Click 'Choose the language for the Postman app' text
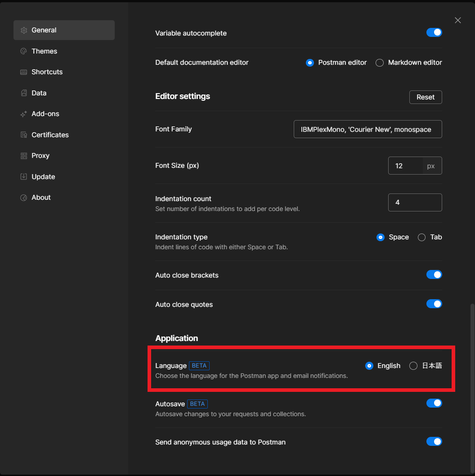475x476 pixels. (x=251, y=376)
